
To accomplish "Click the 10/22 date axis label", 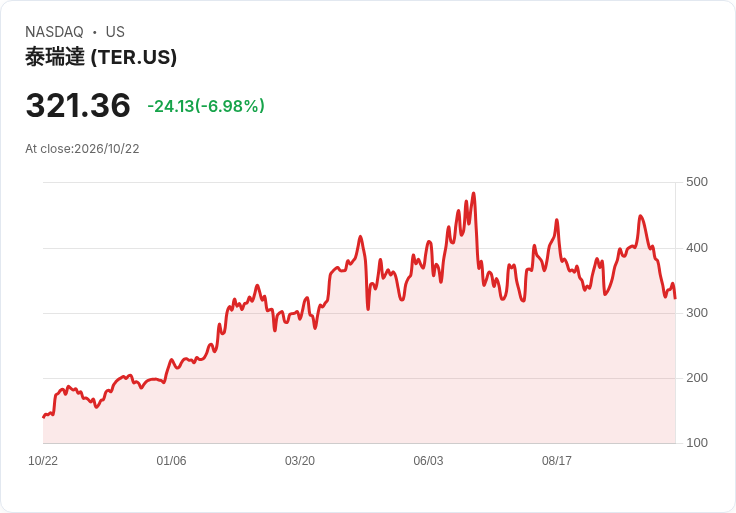I will pyautogui.click(x=43, y=461).
